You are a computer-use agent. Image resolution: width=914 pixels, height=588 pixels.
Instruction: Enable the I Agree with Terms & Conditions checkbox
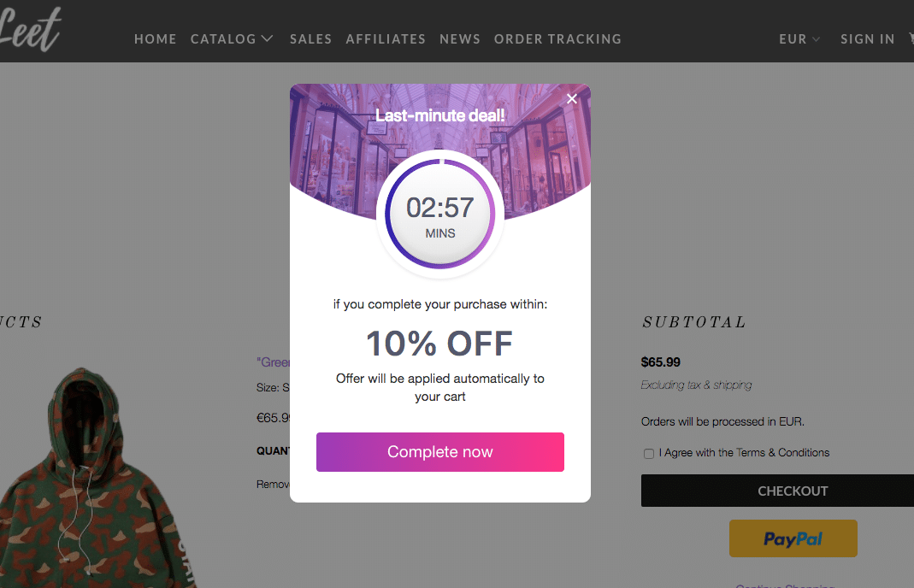(648, 453)
